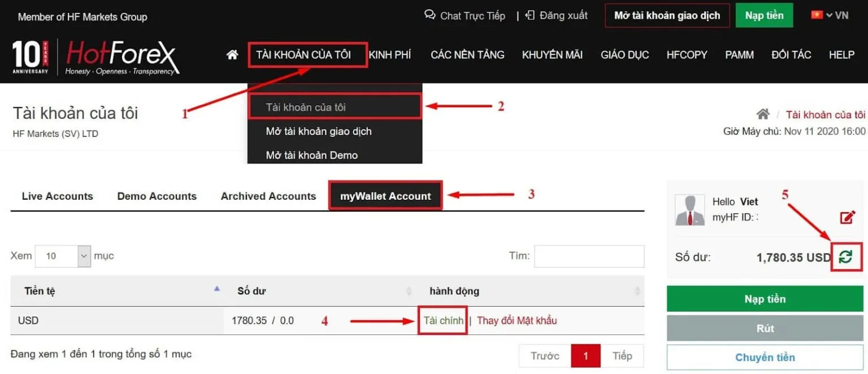Open the KHUYẾN MÃI menu
Viewport: 868px width, 374px height.
point(552,55)
